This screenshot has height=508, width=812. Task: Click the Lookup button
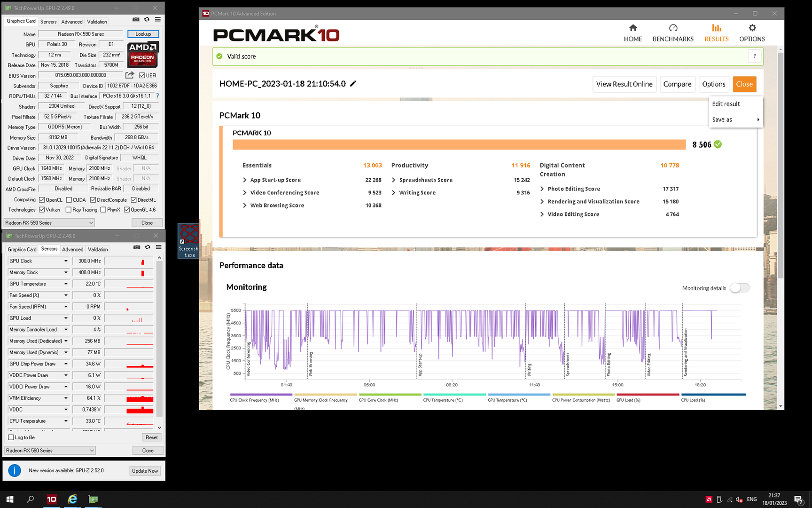coord(143,34)
